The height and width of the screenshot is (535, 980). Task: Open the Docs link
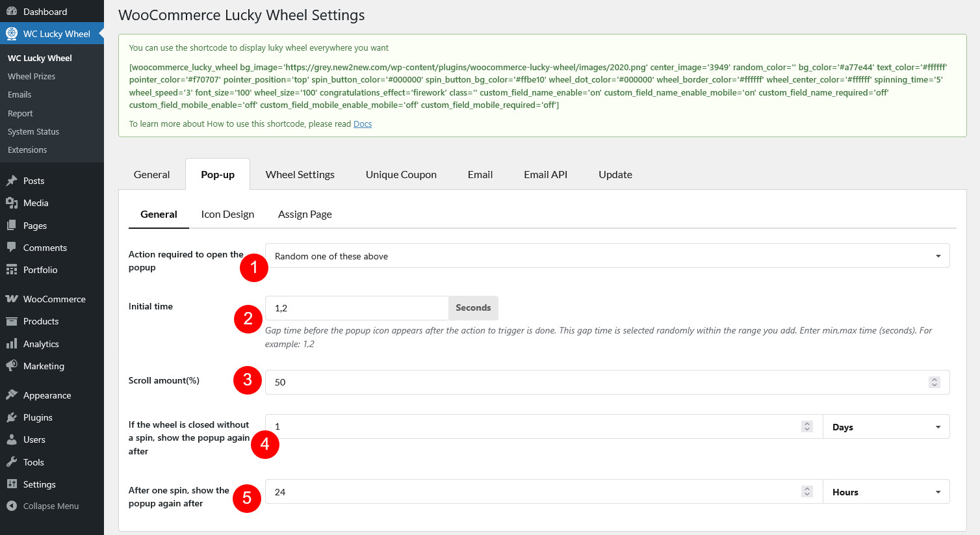(x=363, y=124)
